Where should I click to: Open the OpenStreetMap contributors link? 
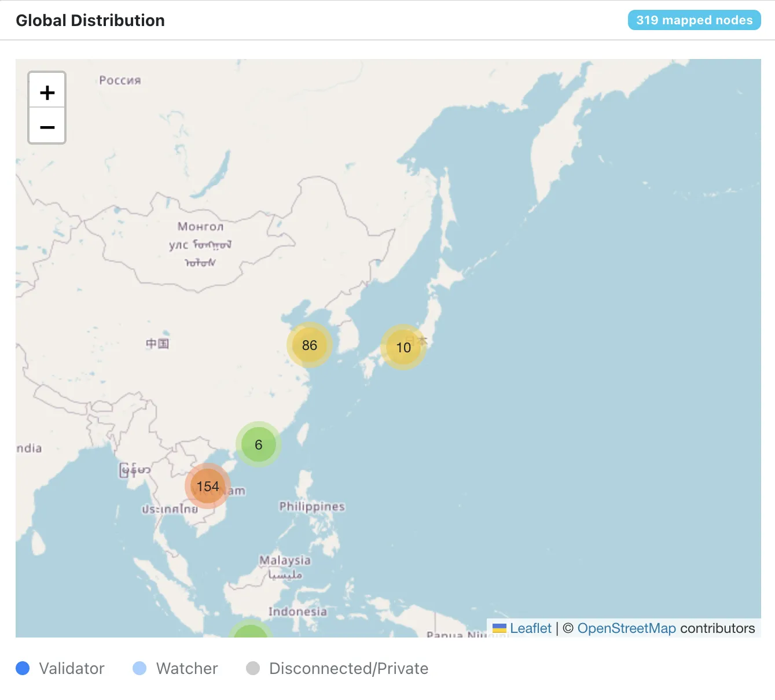pos(627,628)
